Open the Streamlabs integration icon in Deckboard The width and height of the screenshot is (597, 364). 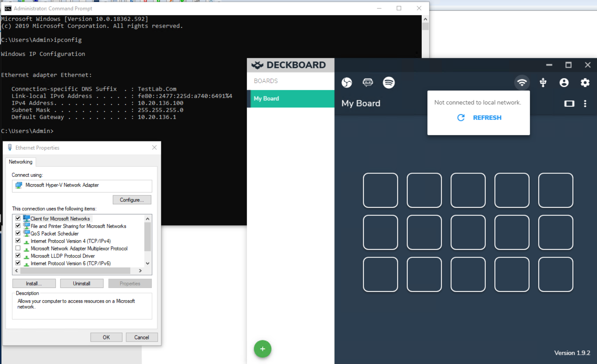tap(368, 82)
